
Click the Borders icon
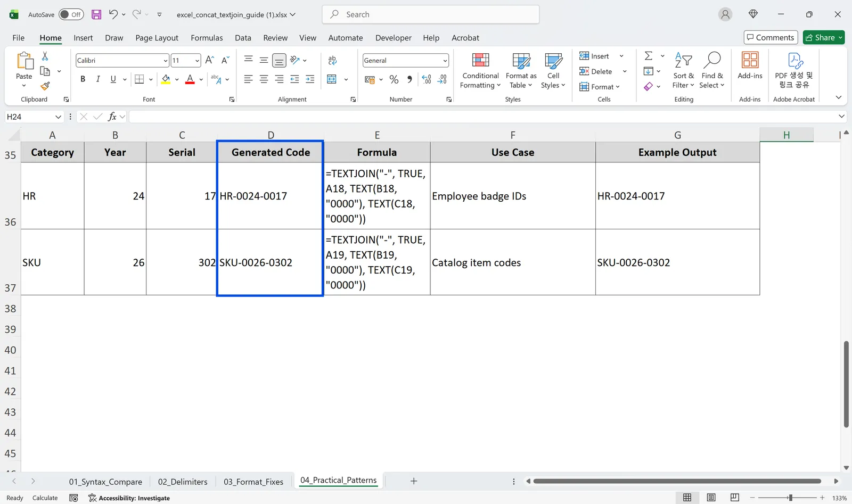point(140,79)
